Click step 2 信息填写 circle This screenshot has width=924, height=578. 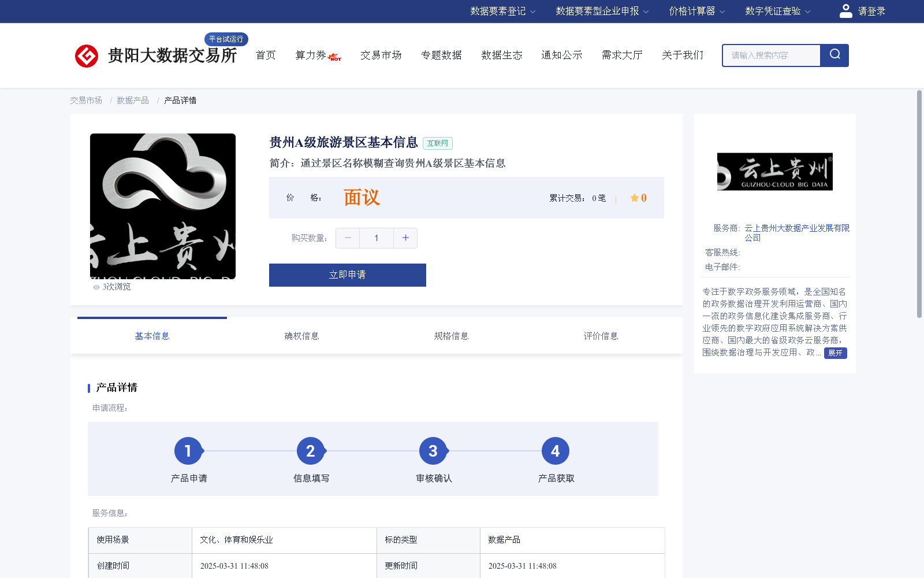coord(311,451)
